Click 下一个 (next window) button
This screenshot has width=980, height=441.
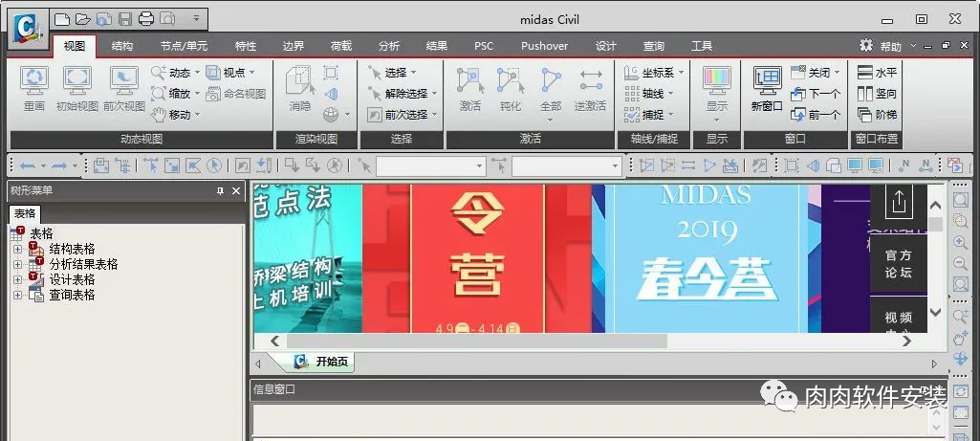click(x=815, y=94)
